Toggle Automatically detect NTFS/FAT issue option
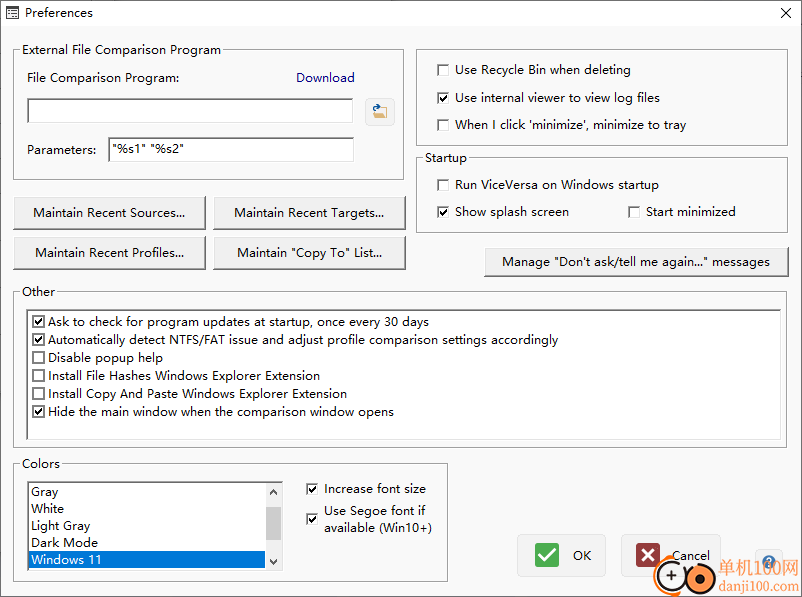The height and width of the screenshot is (597, 802). [x=38, y=340]
